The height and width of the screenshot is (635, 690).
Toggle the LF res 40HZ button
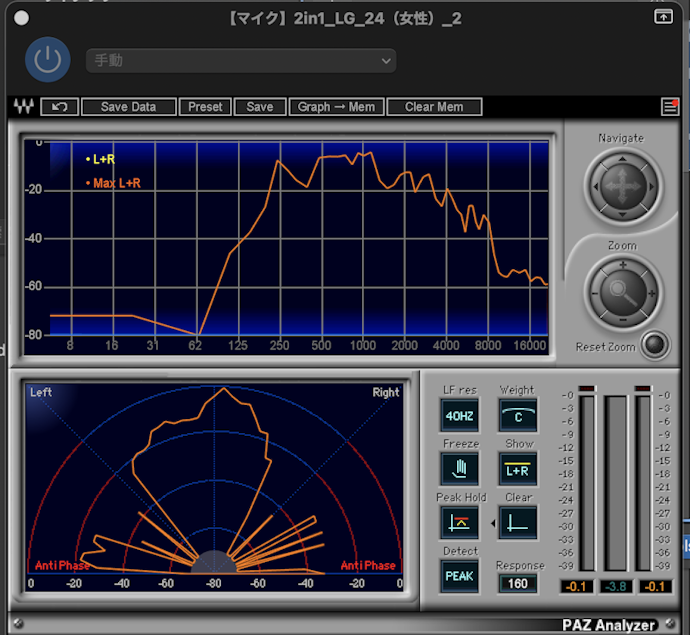pos(459,415)
